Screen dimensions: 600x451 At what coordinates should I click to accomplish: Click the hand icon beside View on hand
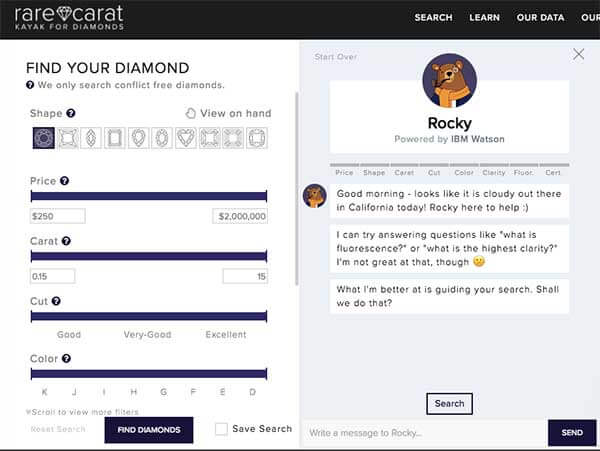(x=190, y=113)
